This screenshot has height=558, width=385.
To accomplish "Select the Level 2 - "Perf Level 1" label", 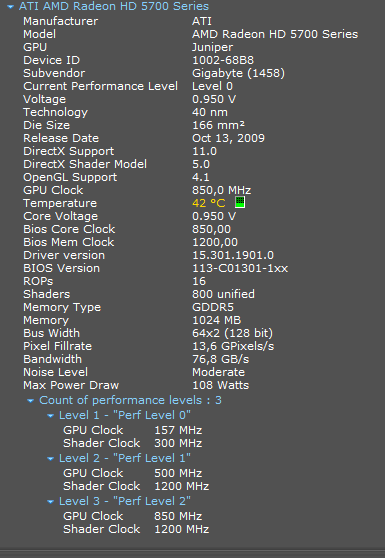I will [125, 458].
